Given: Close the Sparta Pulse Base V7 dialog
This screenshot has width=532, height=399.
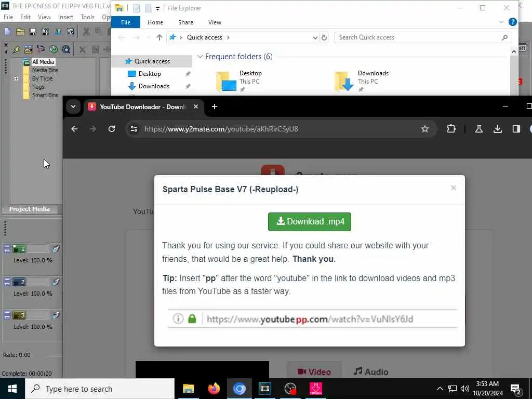Looking at the screenshot, I should (x=453, y=188).
